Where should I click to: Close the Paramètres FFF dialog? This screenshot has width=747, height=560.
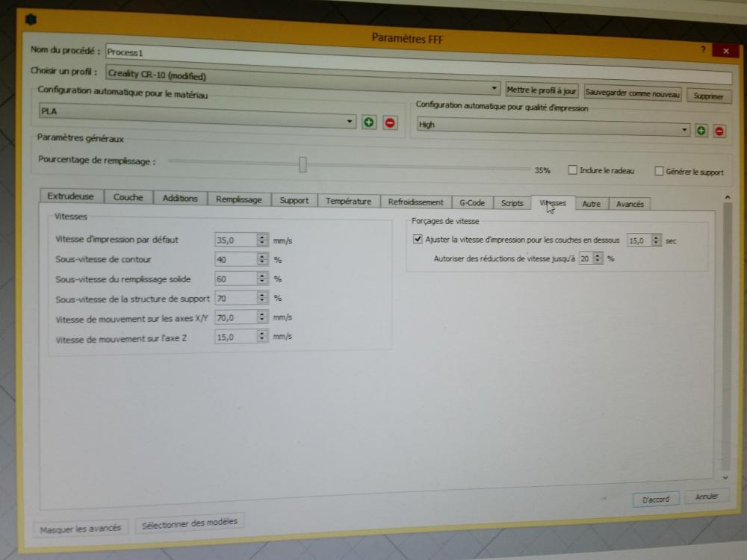click(725, 51)
